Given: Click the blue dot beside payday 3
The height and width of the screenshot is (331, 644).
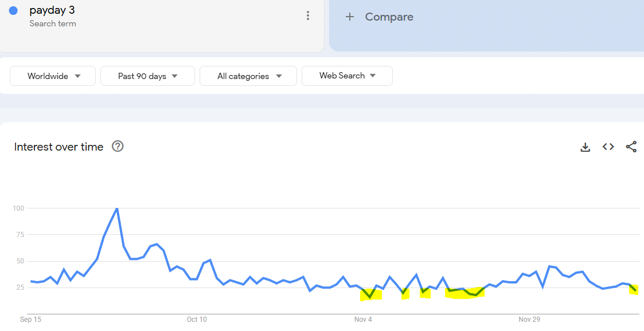Looking at the screenshot, I should click(14, 11).
